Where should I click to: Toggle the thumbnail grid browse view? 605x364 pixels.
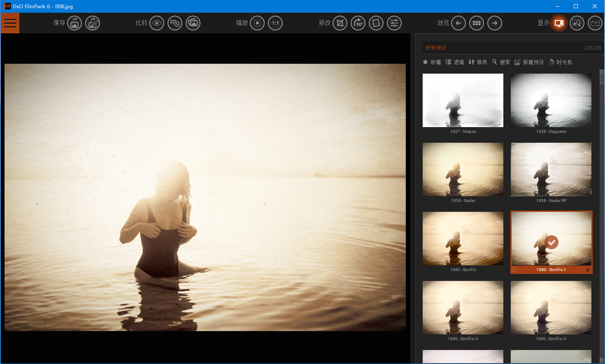(477, 23)
